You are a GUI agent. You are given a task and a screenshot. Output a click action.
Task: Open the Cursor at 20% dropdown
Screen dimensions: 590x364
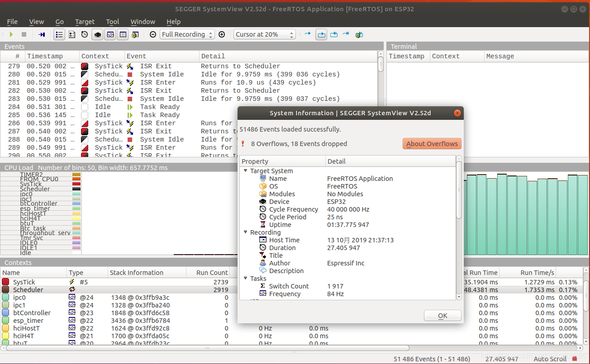tap(265, 34)
